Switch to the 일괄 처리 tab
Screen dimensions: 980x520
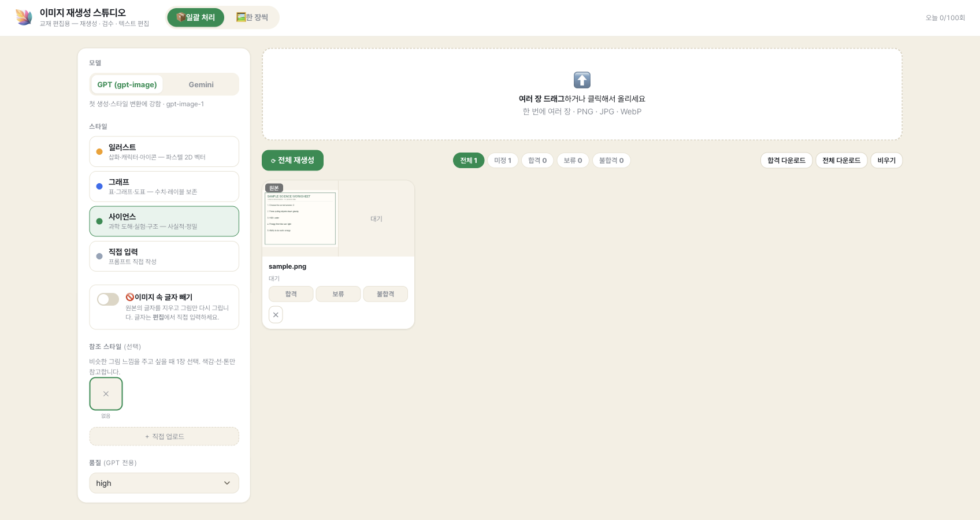[x=195, y=17]
